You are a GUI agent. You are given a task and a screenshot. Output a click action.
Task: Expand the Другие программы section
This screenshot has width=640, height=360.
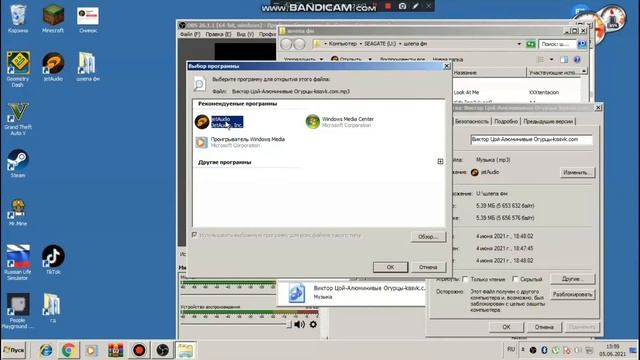click(x=440, y=162)
